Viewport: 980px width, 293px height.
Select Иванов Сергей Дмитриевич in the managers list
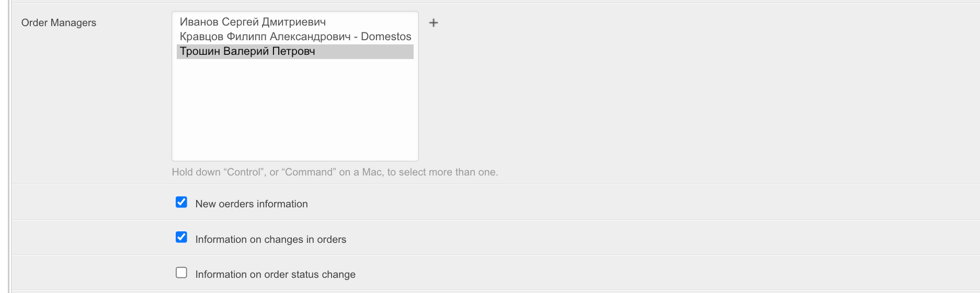click(x=253, y=22)
